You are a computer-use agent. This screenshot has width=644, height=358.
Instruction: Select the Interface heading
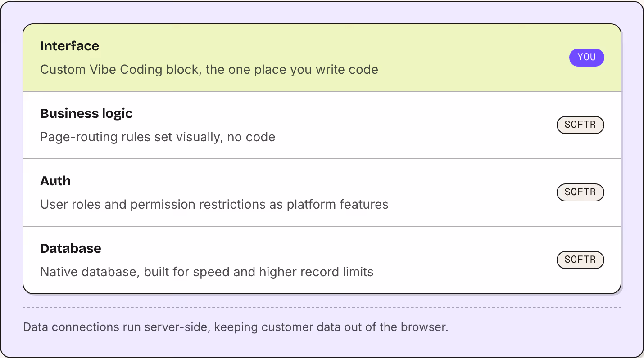point(69,46)
